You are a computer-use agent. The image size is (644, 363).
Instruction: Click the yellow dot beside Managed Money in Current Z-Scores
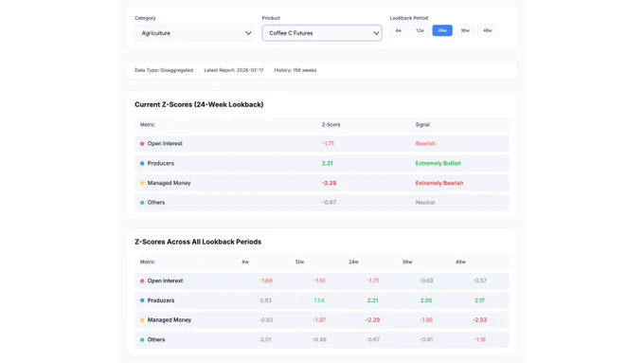[142, 183]
